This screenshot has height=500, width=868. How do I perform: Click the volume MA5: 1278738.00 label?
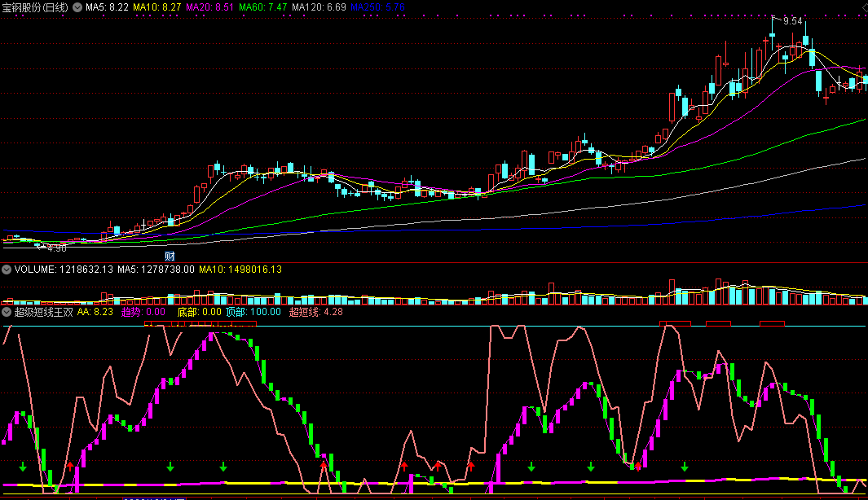(156, 270)
